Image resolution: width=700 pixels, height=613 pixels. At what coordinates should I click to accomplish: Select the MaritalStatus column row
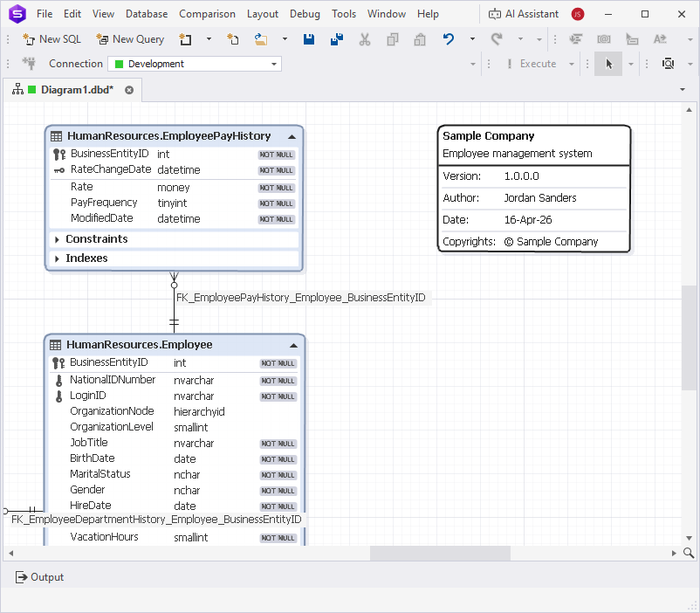click(x=174, y=474)
